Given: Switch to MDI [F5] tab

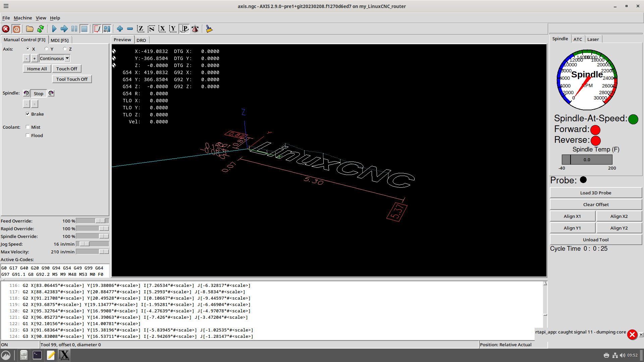Looking at the screenshot, I should pyautogui.click(x=60, y=40).
